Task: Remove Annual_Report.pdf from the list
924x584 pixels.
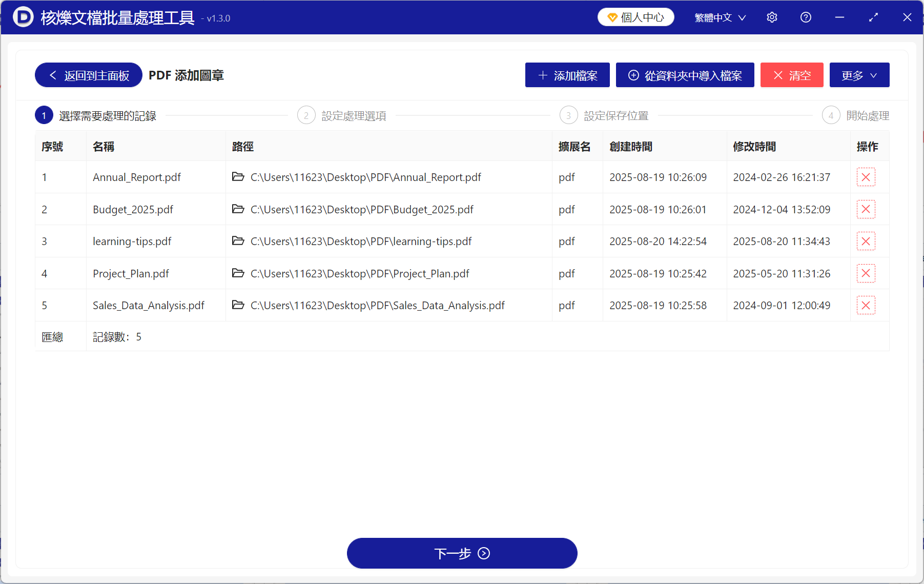Action: pyautogui.click(x=866, y=177)
